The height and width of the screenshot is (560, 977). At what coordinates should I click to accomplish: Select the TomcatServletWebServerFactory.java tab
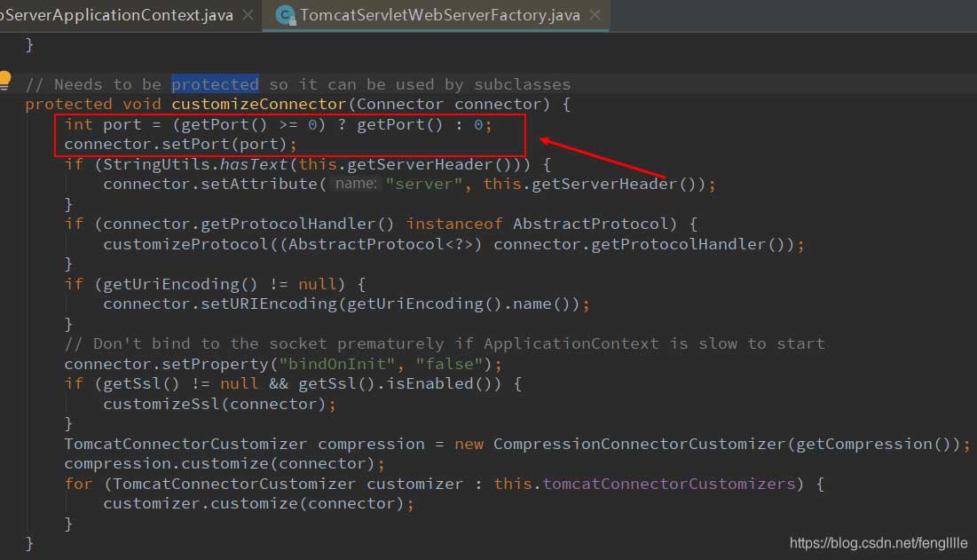tap(439, 15)
